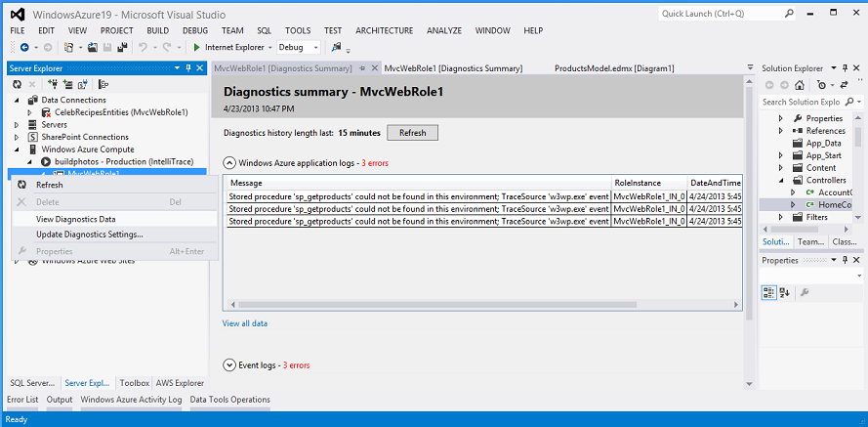Switch to the second Diagnostics Summary tab
868x427 pixels.
(453, 68)
